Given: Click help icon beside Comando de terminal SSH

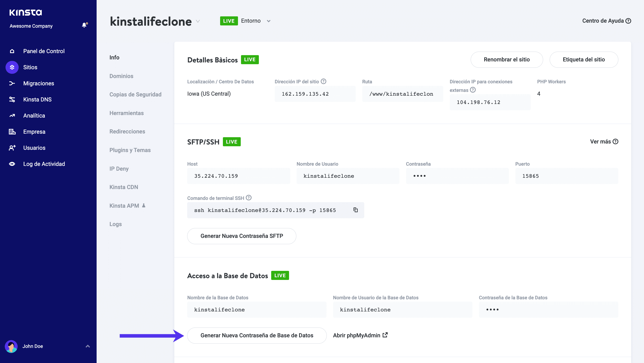Looking at the screenshot, I should (249, 198).
